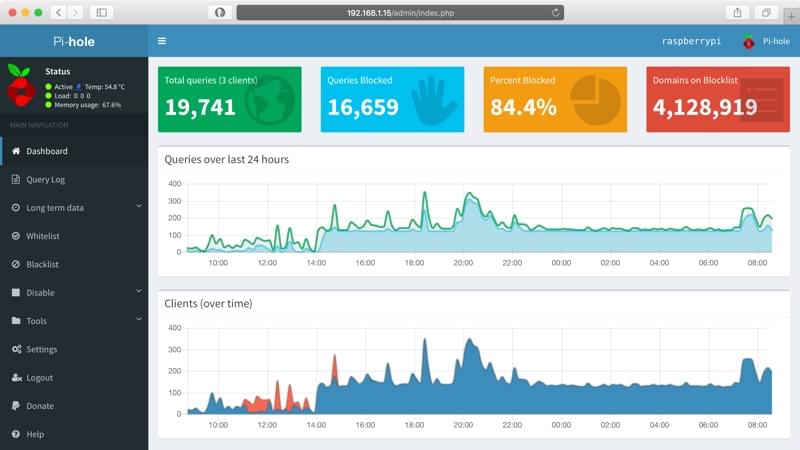The height and width of the screenshot is (450, 800).
Task: Click the 16,659 queries blocked value
Action: 363,107
